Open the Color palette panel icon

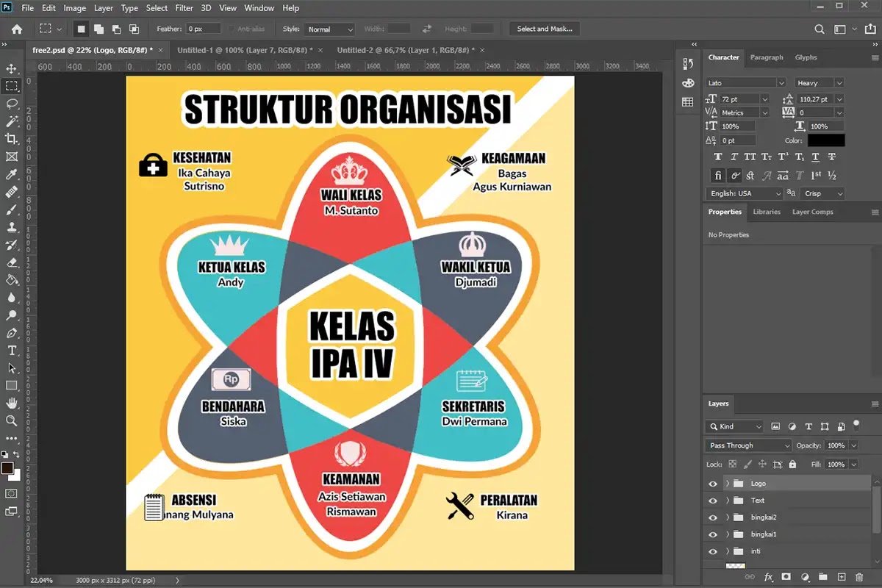tap(688, 83)
